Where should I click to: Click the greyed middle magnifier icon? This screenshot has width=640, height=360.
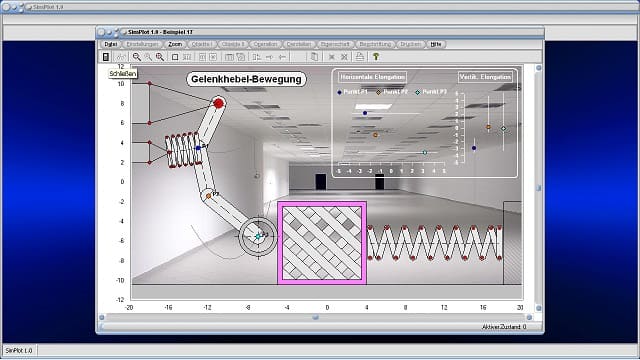148,57
